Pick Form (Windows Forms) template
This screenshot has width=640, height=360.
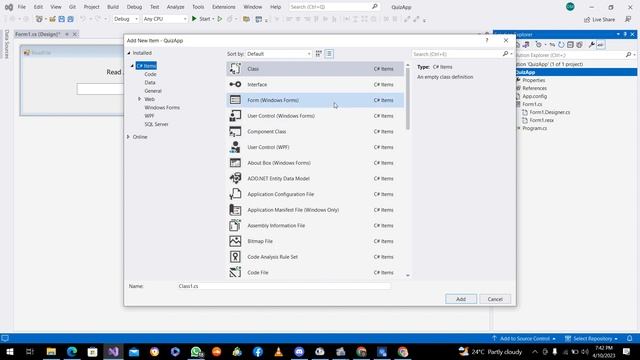point(315,100)
